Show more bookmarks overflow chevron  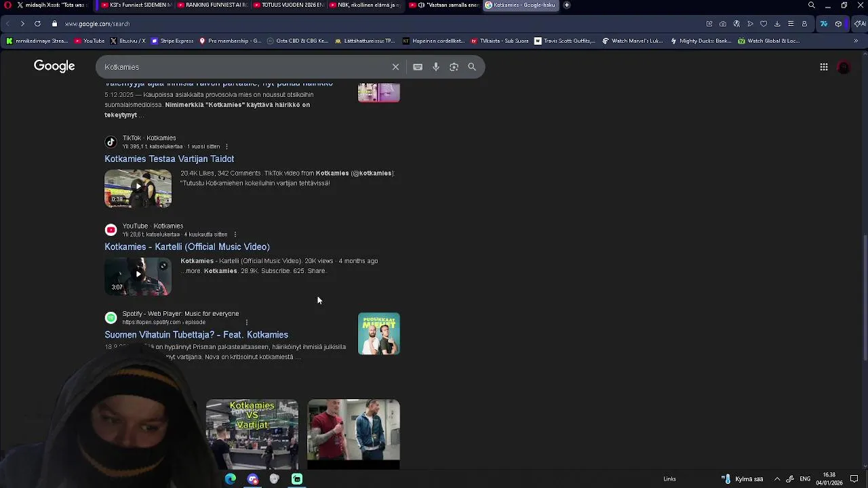point(856,41)
